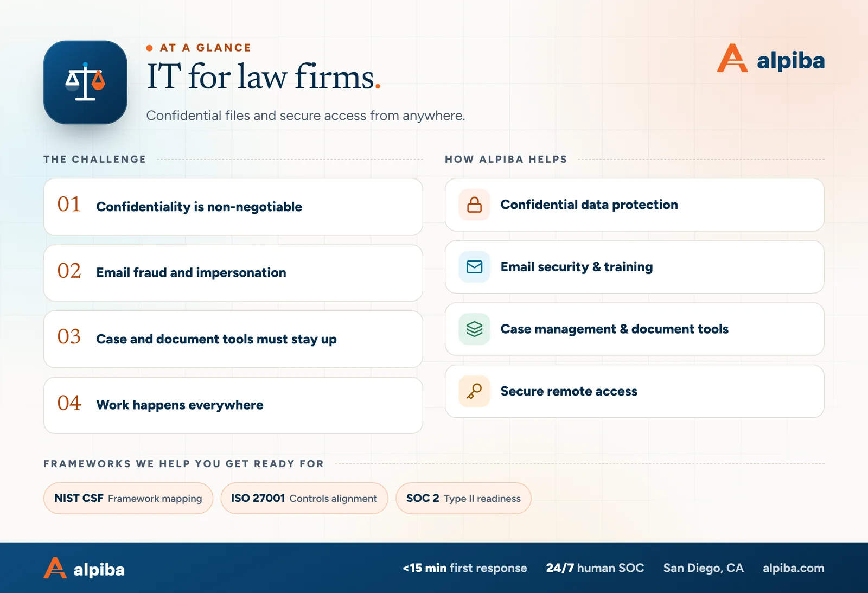
Task: Click the San Diego, CA footer text
Action: click(x=703, y=568)
